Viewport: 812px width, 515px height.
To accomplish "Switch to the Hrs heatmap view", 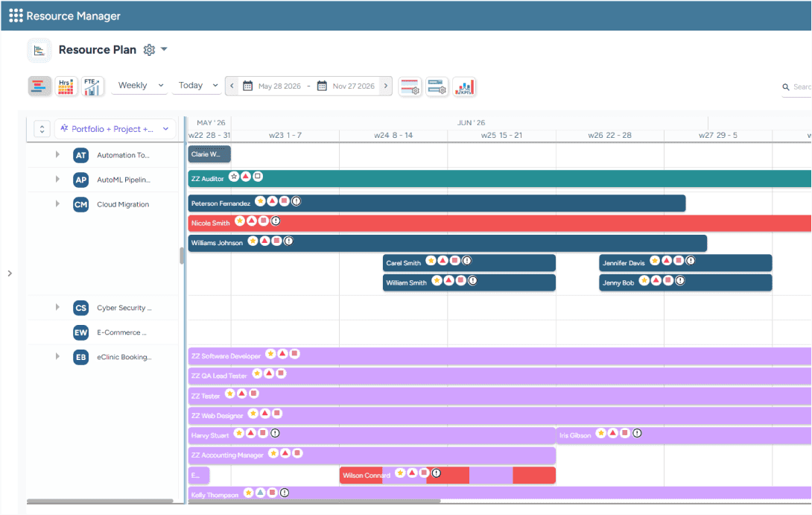I will (x=66, y=86).
